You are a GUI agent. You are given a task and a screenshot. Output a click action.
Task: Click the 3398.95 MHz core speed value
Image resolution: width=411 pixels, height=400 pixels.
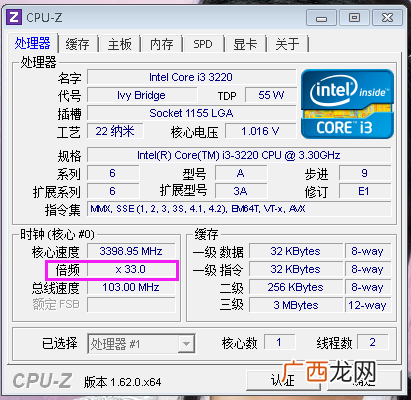coord(131,251)
